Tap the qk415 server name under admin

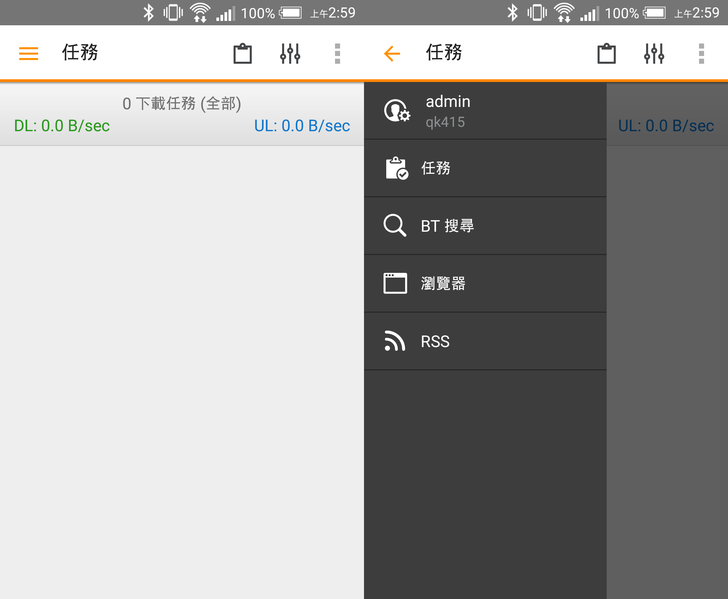pos(445,123)
